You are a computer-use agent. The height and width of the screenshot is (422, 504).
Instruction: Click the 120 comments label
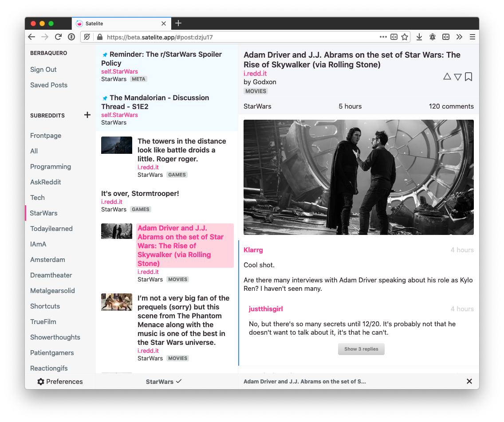[x=451, y=106]
